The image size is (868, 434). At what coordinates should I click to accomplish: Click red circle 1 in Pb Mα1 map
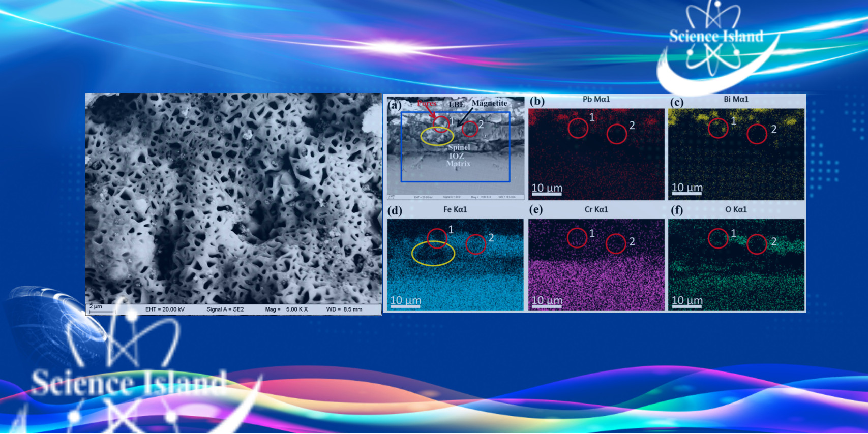coord(578,128)
